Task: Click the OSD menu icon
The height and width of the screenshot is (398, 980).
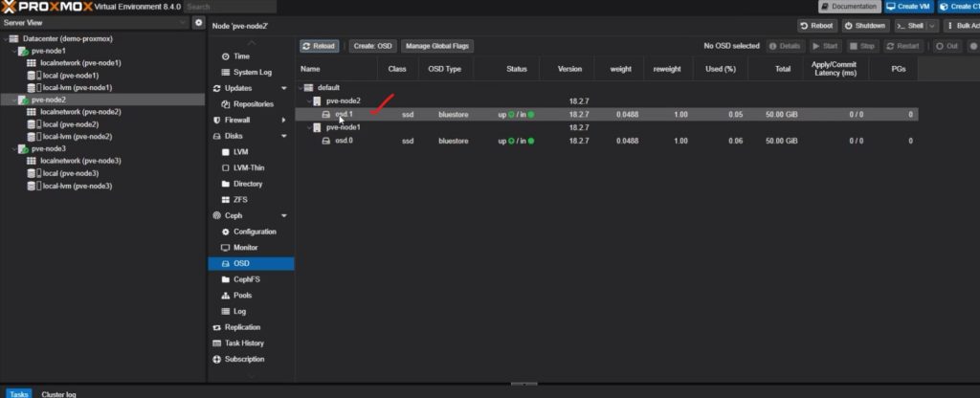Action: point(226,264)
